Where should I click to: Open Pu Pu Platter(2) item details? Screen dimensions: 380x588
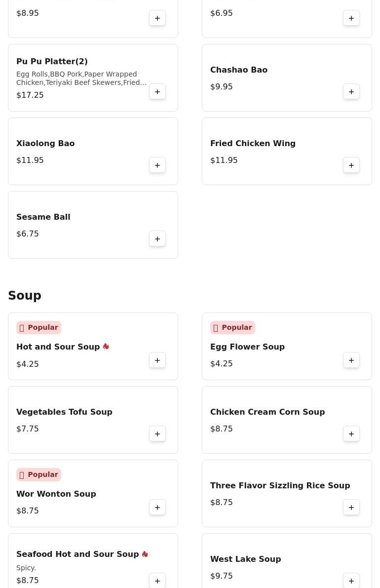pyautogui.click(x=52, y=61)
